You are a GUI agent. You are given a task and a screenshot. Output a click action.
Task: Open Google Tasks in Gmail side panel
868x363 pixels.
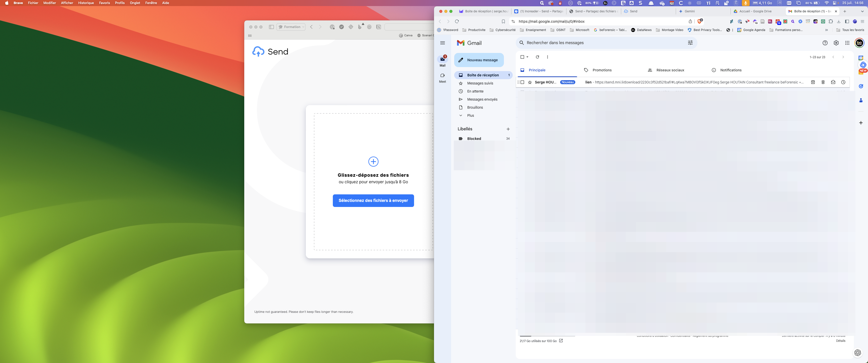861,86
